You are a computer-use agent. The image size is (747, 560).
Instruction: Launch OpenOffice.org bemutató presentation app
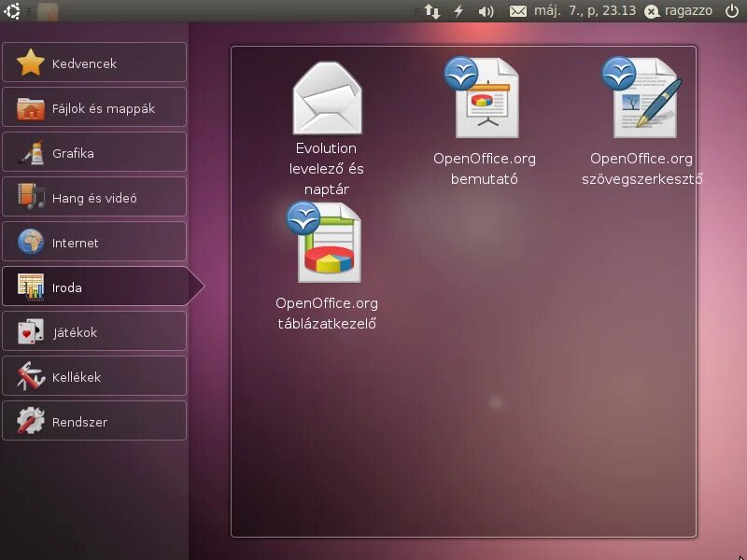[x=485, y=121]
